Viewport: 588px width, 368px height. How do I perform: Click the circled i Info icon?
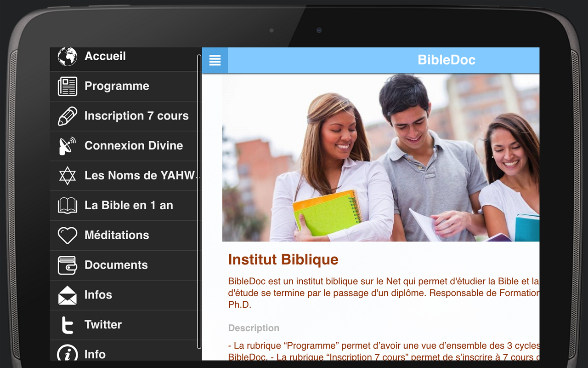coord(68,353)
